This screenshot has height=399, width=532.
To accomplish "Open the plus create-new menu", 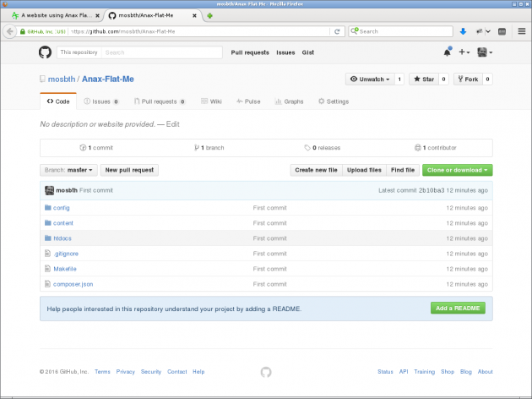I will pos(464,52).
